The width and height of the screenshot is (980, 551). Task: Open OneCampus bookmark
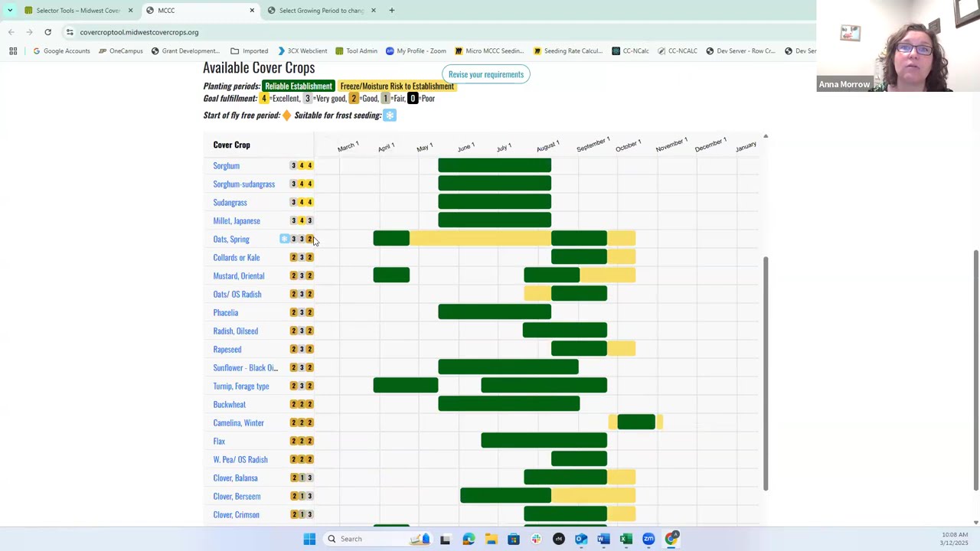120,51
